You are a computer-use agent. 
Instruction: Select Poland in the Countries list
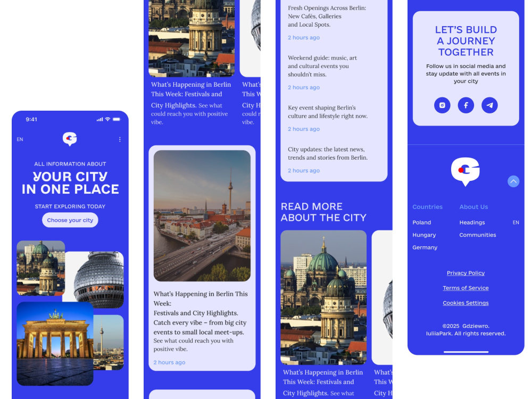422,222
